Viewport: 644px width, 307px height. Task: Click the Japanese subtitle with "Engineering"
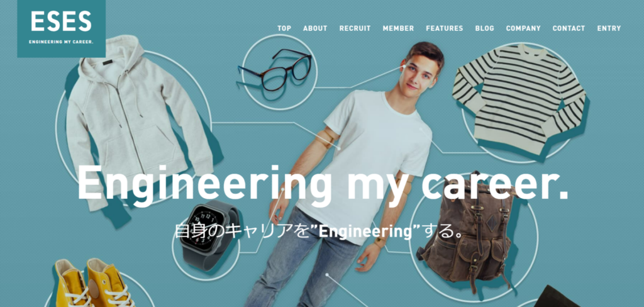pyautogui.click(x=319, y=232)
